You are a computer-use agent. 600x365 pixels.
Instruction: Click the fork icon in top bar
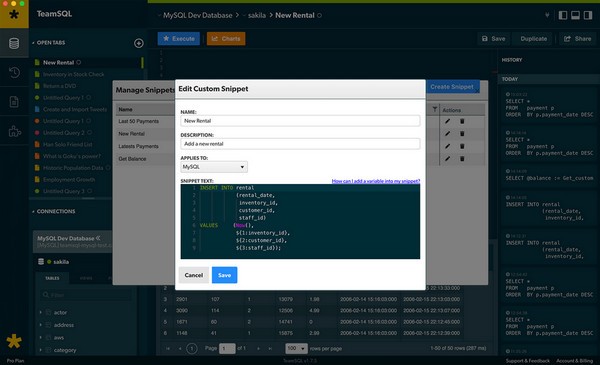click(547, 15)
